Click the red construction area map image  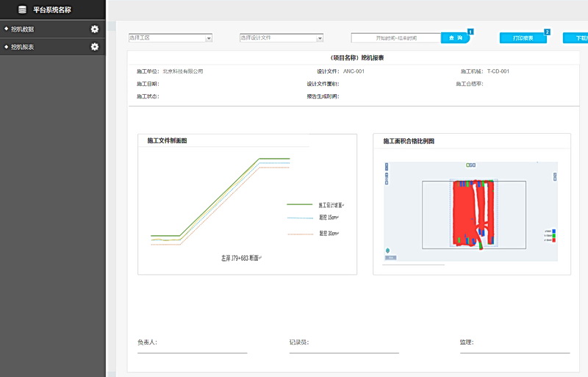point(473,212)
